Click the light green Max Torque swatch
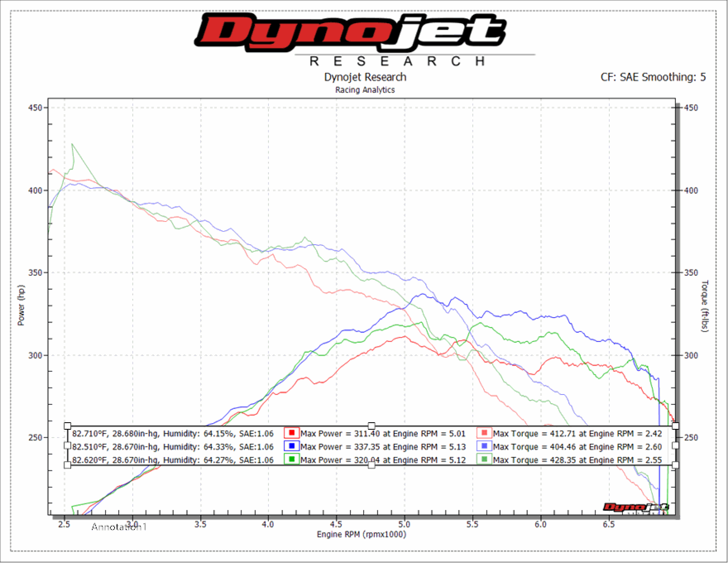 click(484, 459)
